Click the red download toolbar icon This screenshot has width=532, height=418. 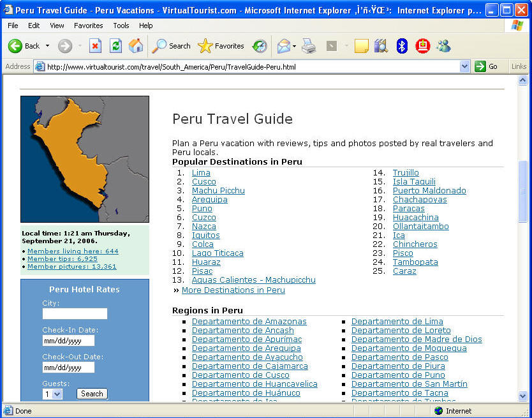pos(423,46)
